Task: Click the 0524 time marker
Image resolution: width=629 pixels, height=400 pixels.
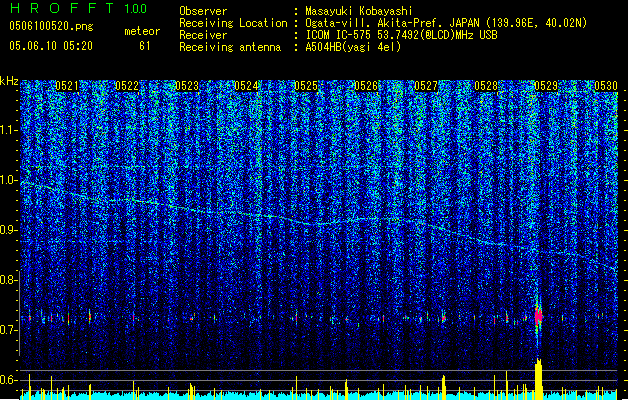Action: (246, 86)
